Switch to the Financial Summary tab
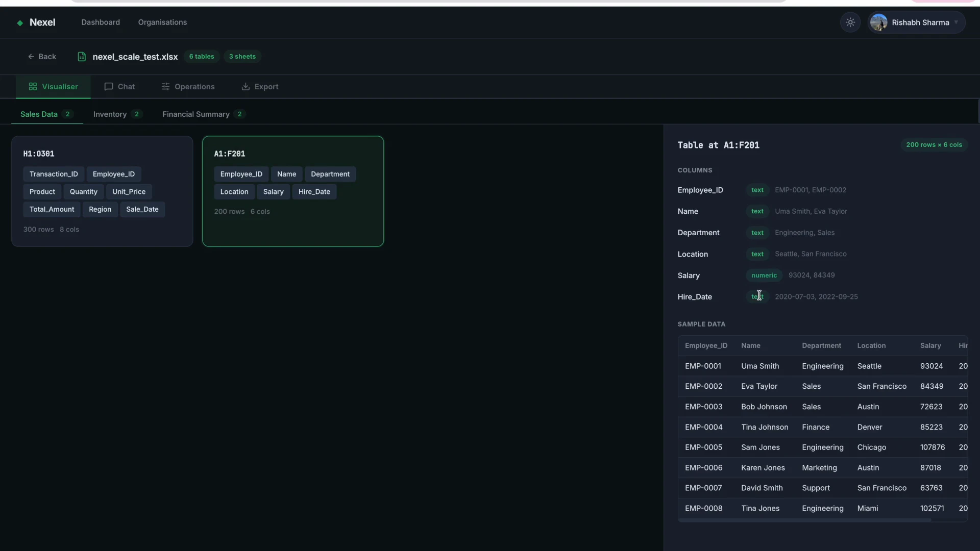The image size is (980, 551). click(x=195, y=114)
